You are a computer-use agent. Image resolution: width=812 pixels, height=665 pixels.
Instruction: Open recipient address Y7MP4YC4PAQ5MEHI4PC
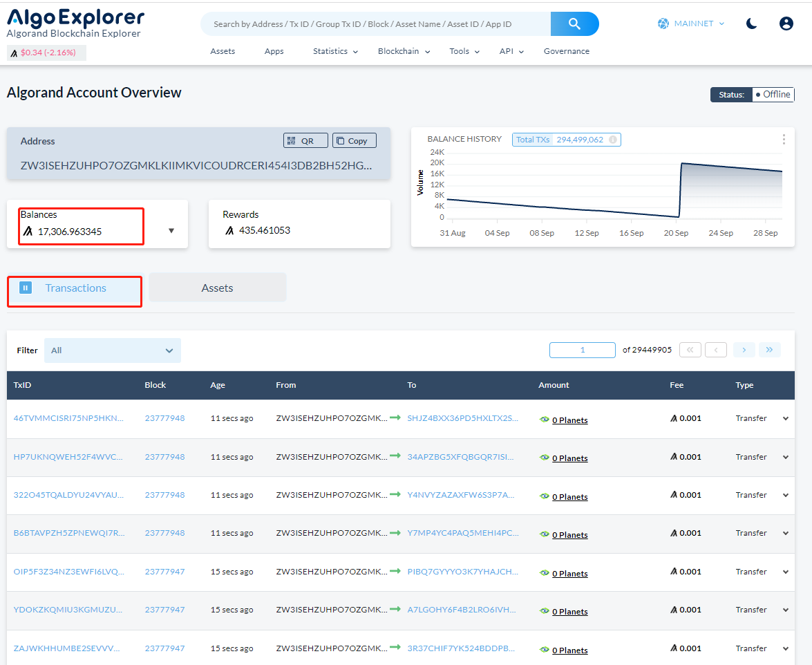point(463,533)
